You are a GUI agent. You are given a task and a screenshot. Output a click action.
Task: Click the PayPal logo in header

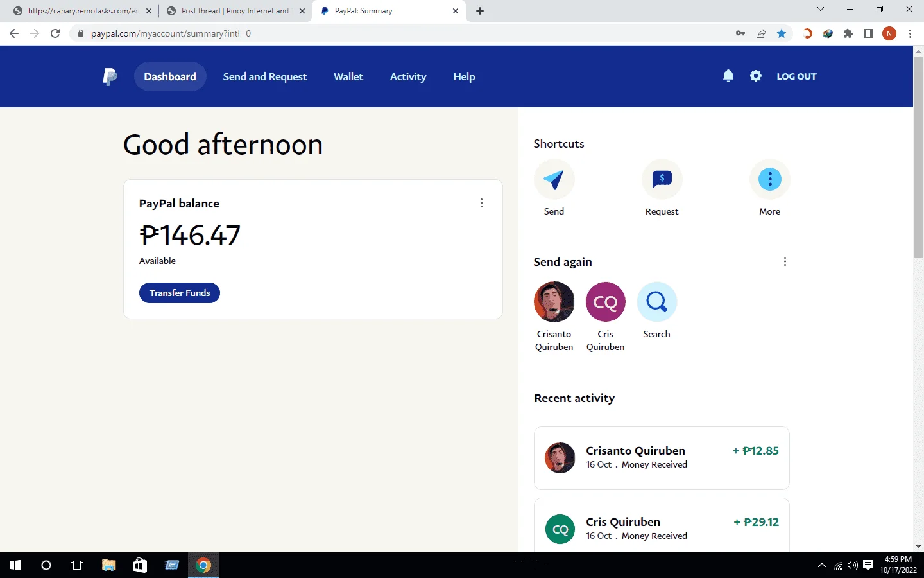[110, 76]
